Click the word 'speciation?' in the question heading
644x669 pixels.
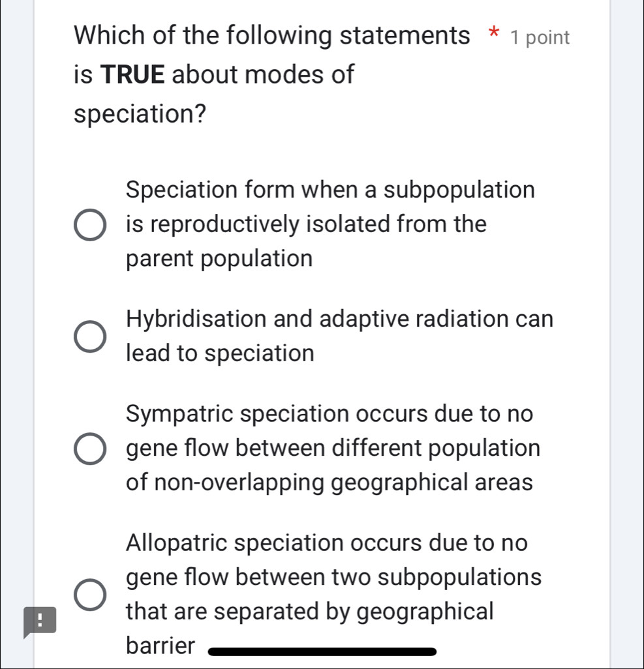[x=138, y=113]
